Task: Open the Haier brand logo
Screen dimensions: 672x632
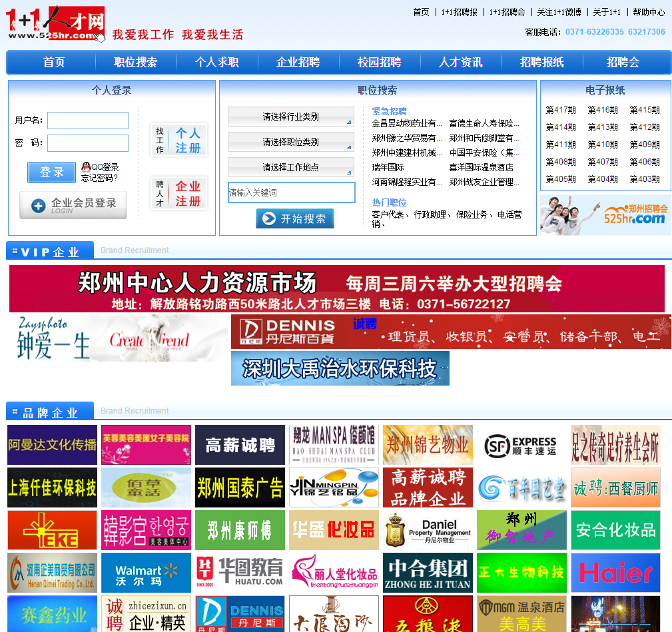Action: (615, 573)
